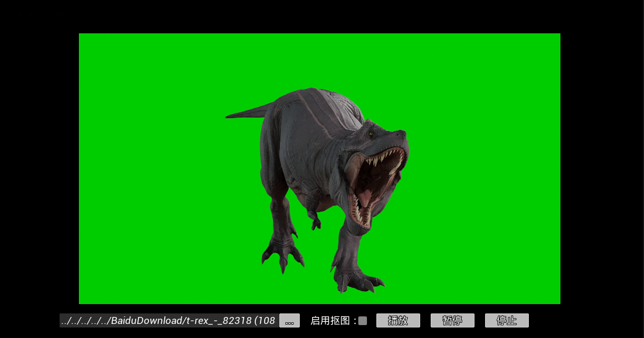
Task: Click the video file path text field
Action: pyautogui.click(x=168, y=320)
